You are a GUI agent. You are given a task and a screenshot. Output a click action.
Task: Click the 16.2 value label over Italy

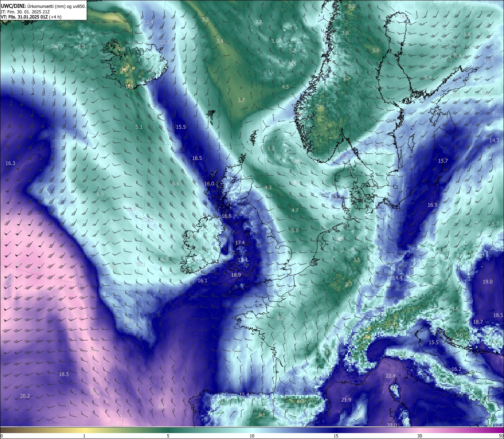456,369
